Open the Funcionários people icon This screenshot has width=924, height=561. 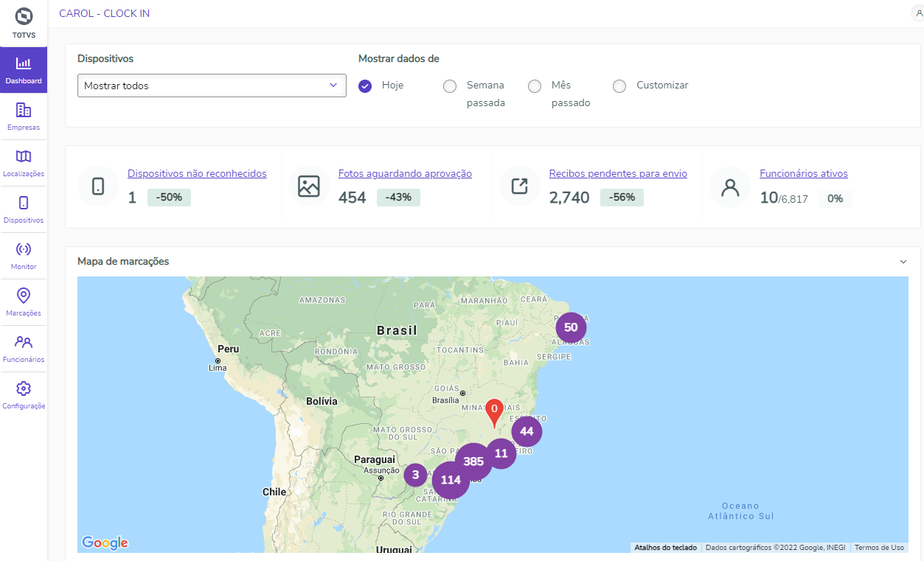[x=24, y=343]
